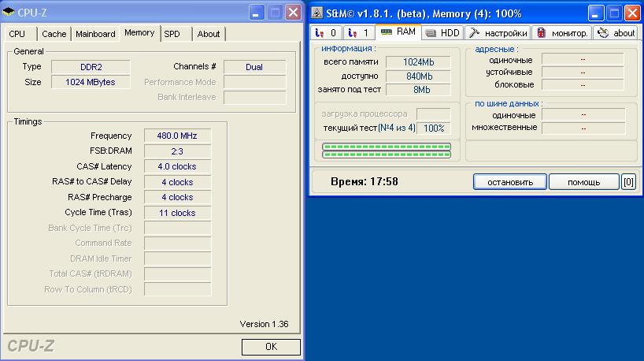Click the CPU-Z chip icon in title bar
Screen dimensions: 644x361
8,13
